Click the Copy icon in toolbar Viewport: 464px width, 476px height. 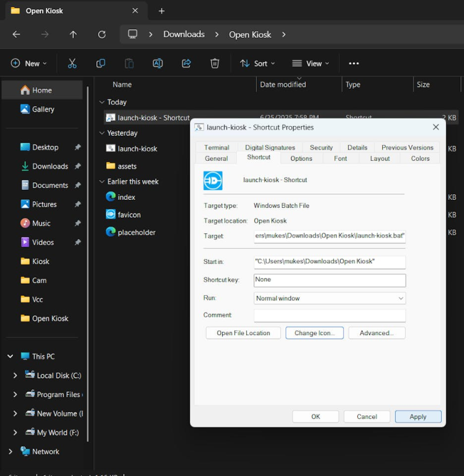pos(100,63)
